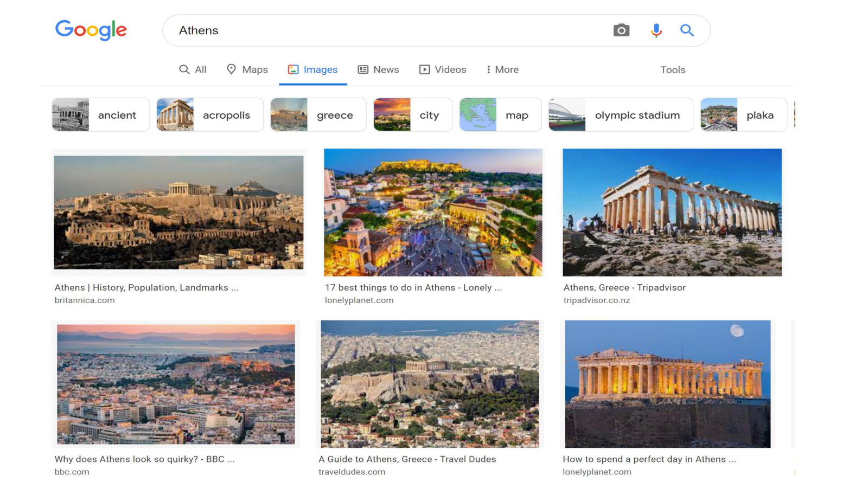Switch to the All tab
Viewport: 868px width, 488px height.
coord(193,69)
